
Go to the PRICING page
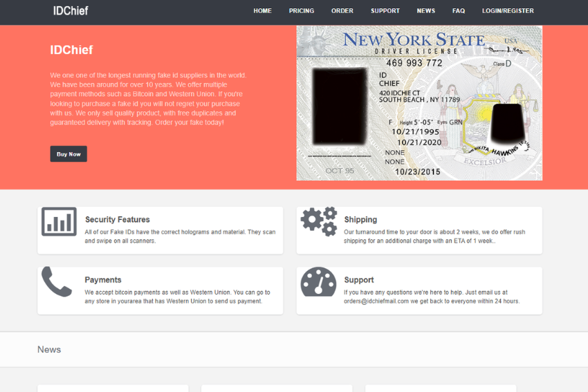(302, 11)
